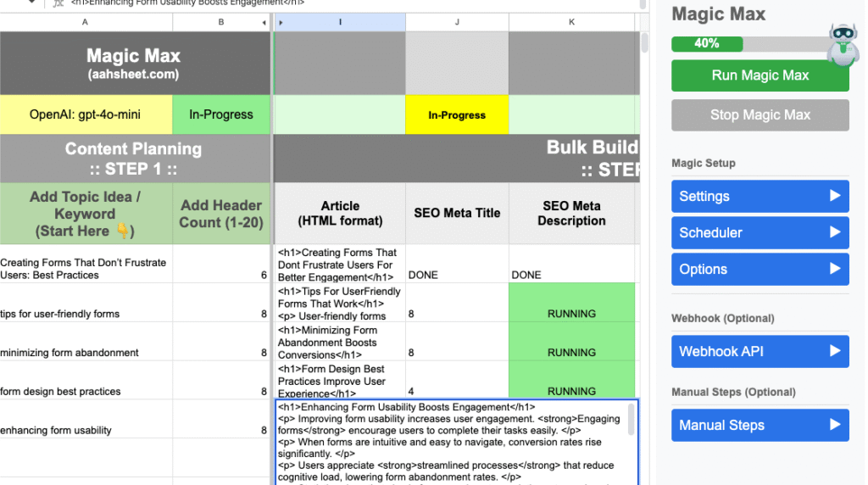Viewport: 868px width, 485px height.
Task: Select SEO Meta Title cell with value 4
Action: (457, 381)
